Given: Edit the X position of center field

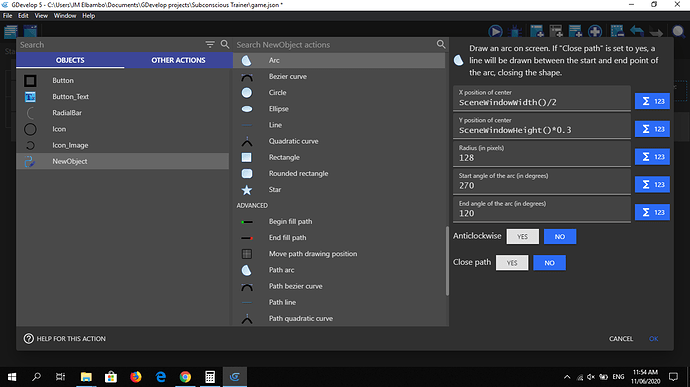Looking at the screenshot, I should [542, 98].
